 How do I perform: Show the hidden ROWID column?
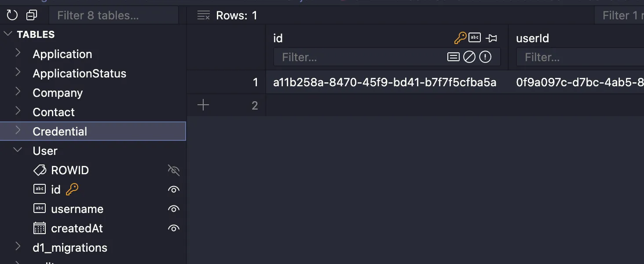174,170
